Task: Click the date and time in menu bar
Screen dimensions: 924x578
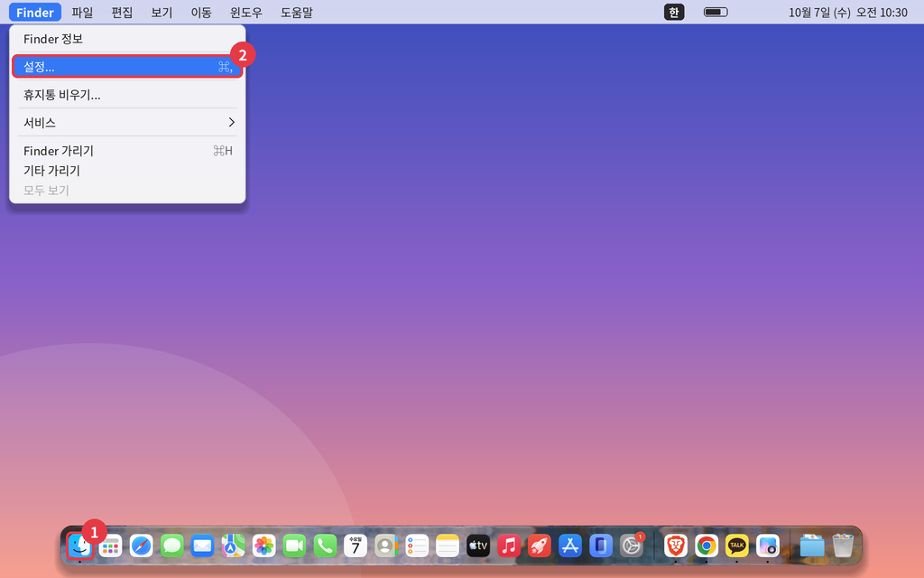Action: pos(848,13)
